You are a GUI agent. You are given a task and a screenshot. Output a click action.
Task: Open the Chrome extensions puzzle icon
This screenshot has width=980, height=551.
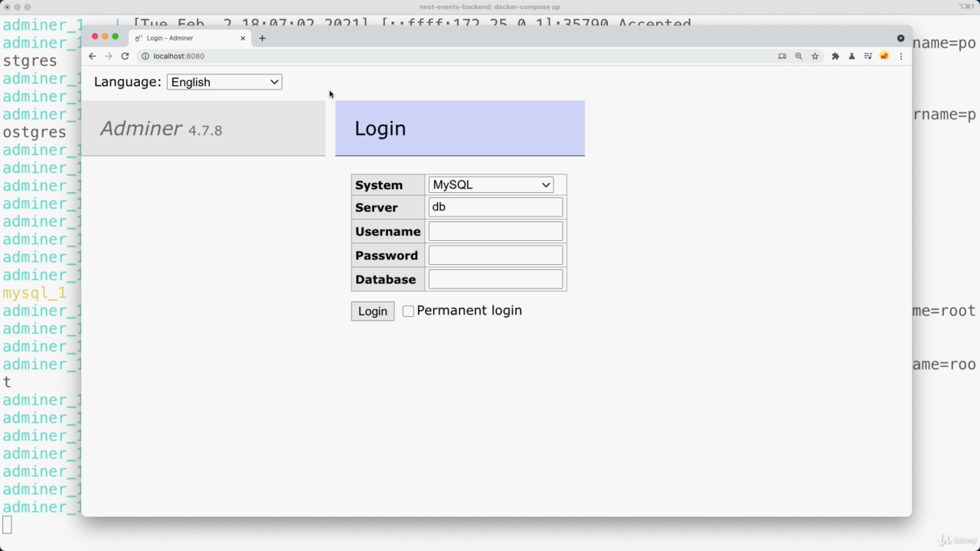[835, 56]
